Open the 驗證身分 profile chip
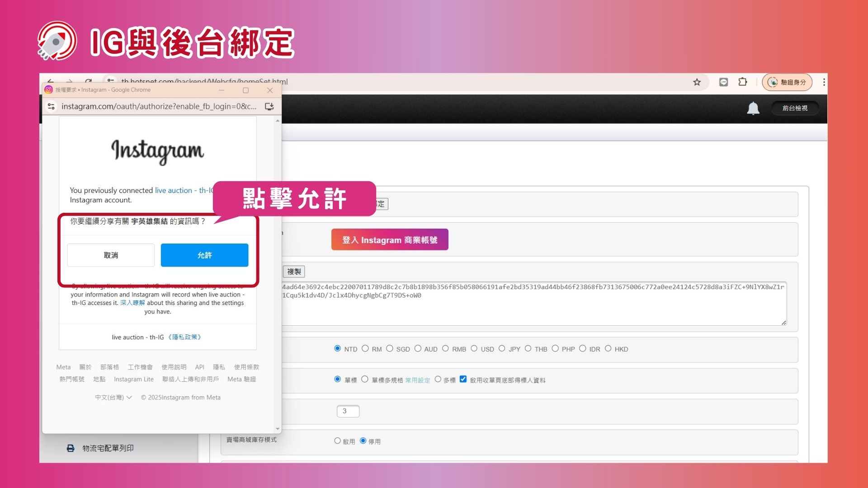 click(787, 82)
